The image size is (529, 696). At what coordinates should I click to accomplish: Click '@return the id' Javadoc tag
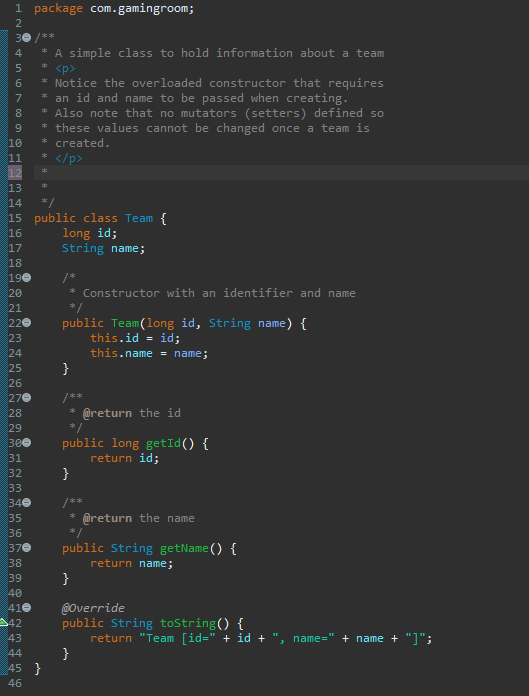pyautogui.click(x=131, y=413)
